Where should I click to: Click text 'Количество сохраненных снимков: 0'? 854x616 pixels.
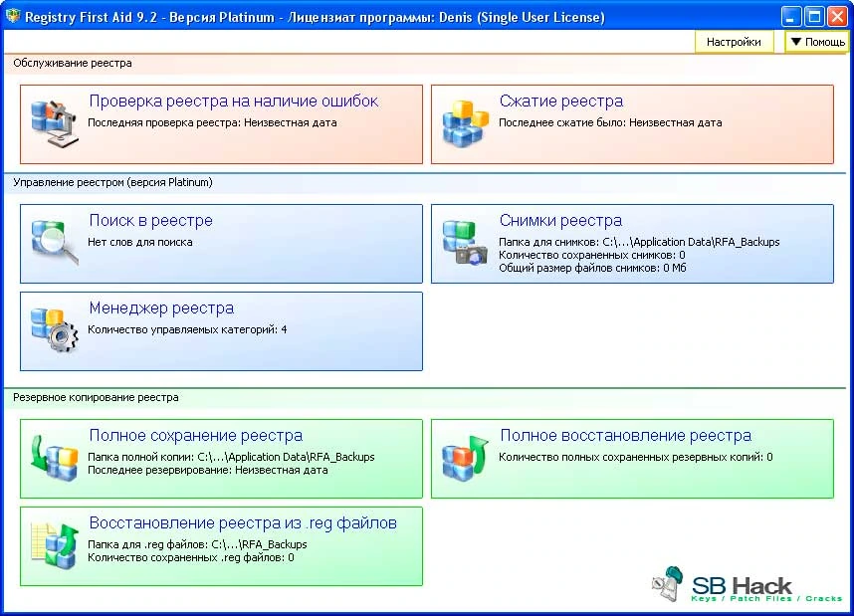pos(592,255)
